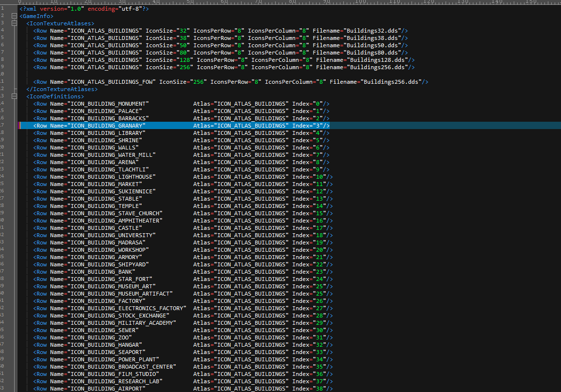Click the <IconDefinitions> opening tag

pyautogui.click(x=55, y=96)
